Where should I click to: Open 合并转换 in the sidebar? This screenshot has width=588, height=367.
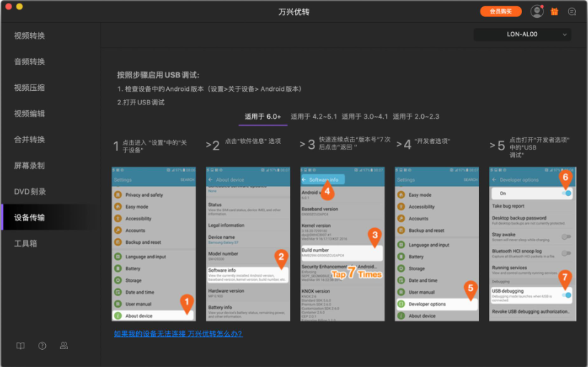tap(29, 140)
